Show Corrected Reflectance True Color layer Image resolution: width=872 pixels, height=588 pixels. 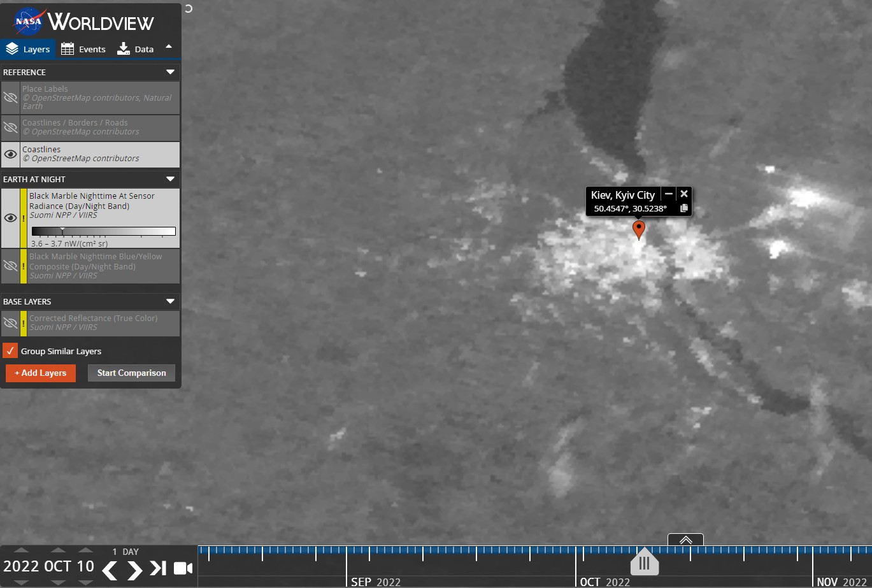[x=10, y=323]
